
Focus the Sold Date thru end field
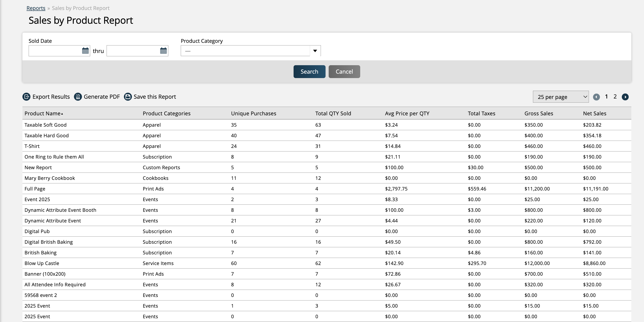[133, 51]
